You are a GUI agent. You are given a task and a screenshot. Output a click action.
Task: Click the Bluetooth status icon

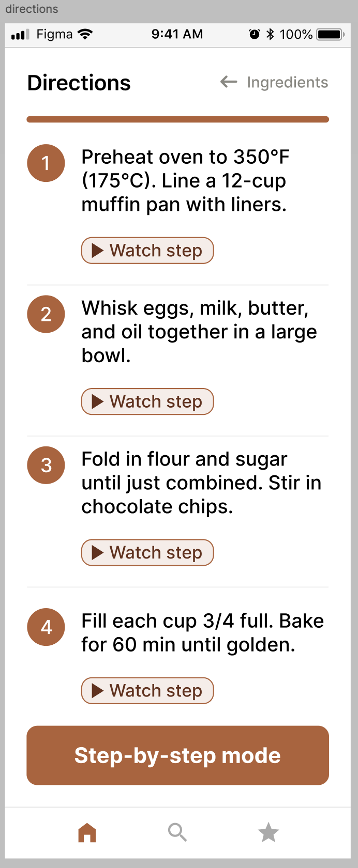point(270,35)
